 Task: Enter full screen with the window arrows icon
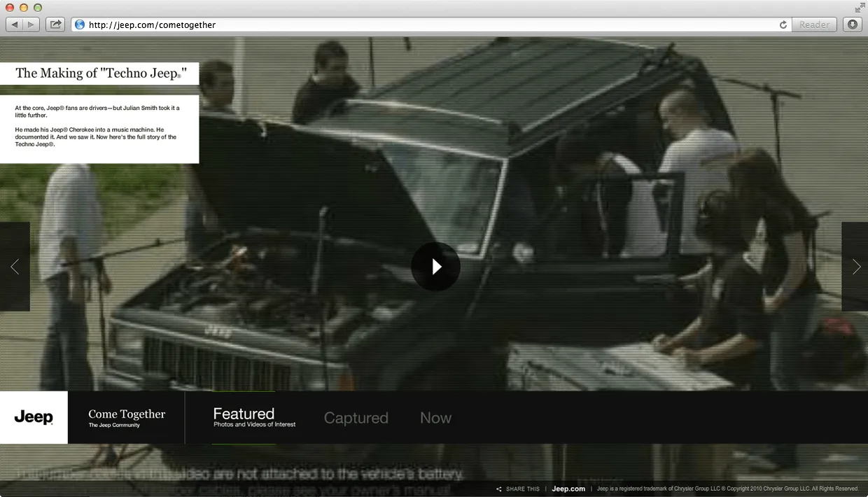point(860,8)
